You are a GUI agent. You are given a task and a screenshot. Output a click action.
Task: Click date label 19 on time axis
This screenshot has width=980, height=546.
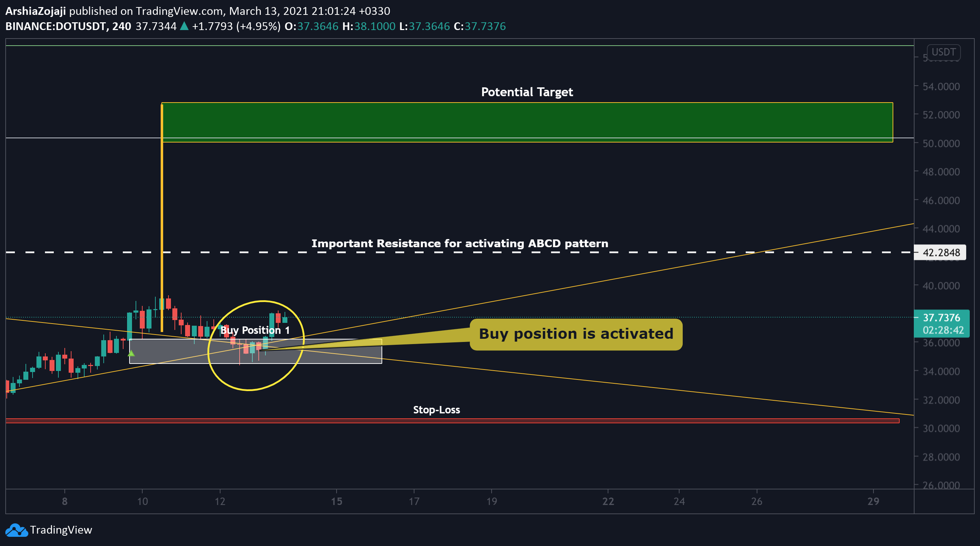coord(492,501)
